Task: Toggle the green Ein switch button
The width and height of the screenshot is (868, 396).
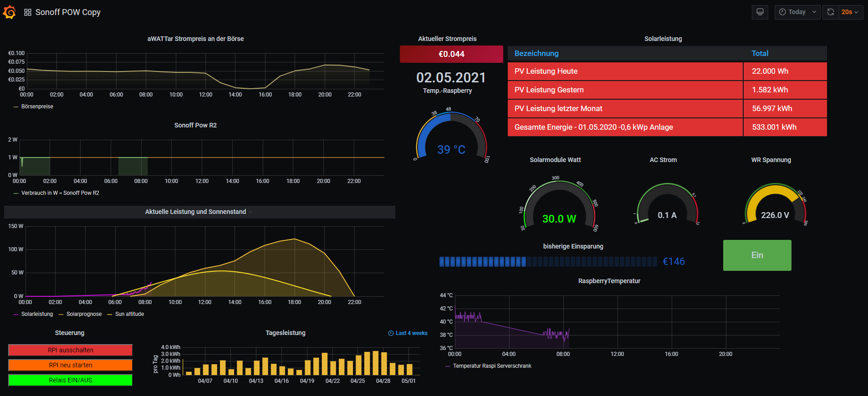Action: [757, 255]
